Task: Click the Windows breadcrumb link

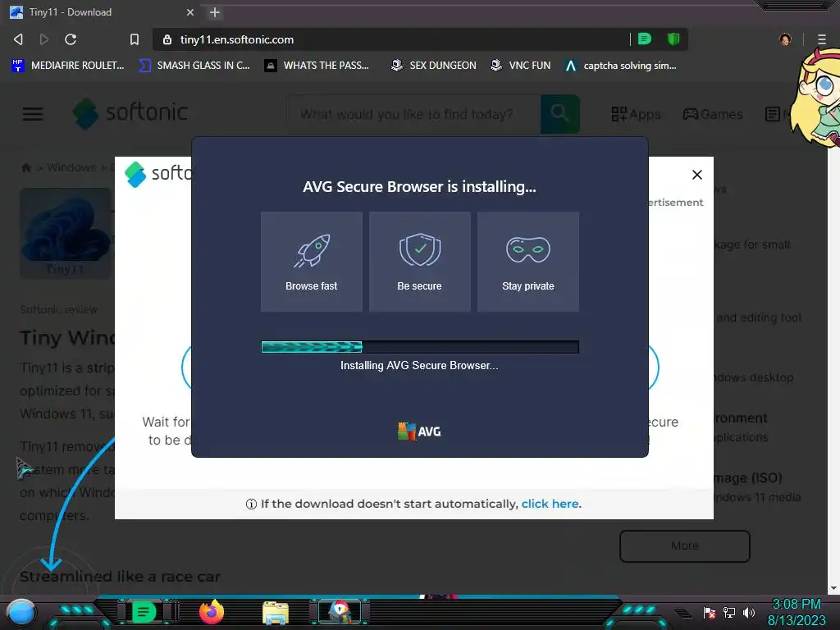Action: (72, 167)
